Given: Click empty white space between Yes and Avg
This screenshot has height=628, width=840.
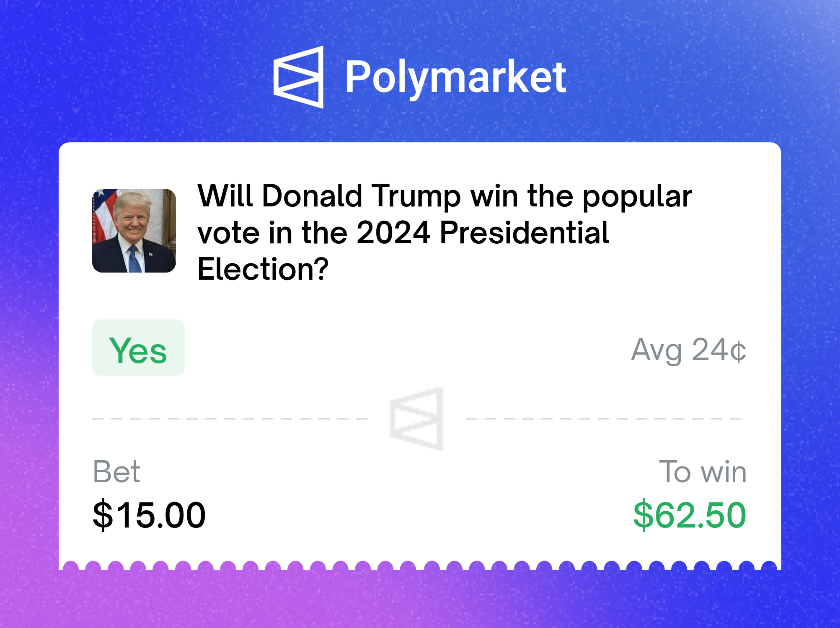Looking at the screenshot, I should [406, 348].
